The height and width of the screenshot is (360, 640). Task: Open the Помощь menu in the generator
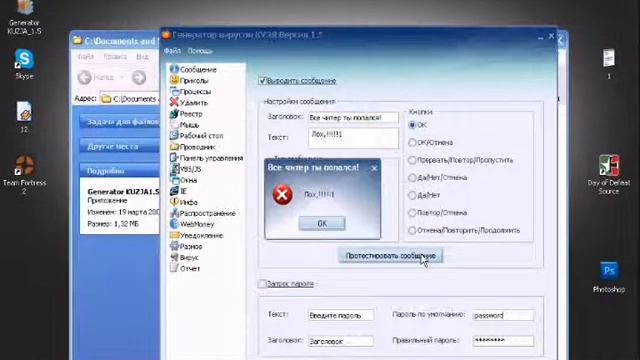coord(200,51)
